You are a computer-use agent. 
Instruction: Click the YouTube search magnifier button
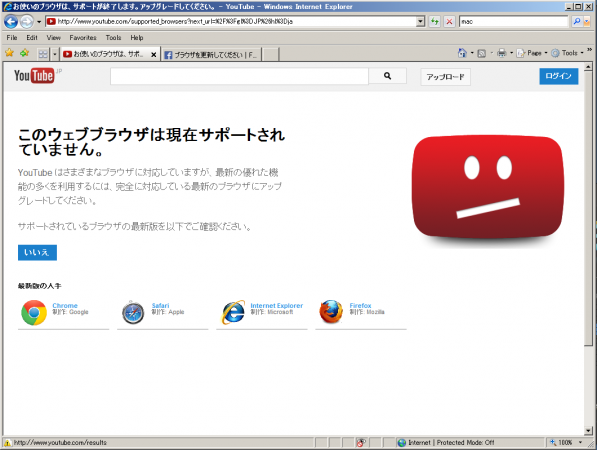(387, 76)
